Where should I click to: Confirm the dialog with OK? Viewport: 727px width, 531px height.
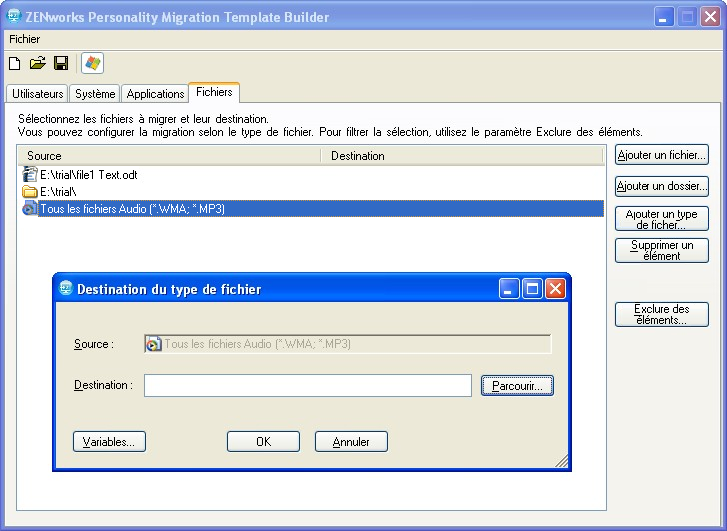coord(263,442)
